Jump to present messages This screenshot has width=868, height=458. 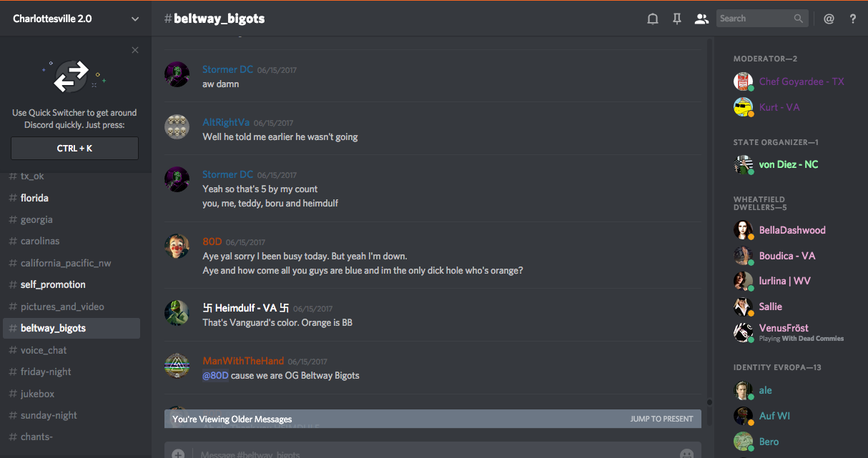tap(661, 419)
